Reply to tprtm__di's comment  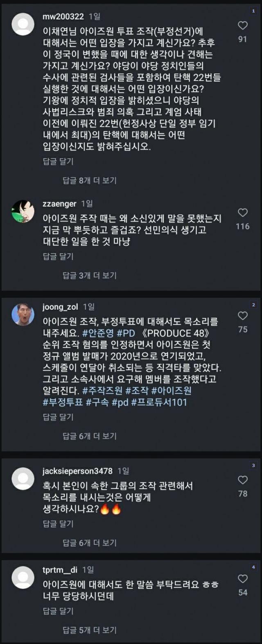58,611
